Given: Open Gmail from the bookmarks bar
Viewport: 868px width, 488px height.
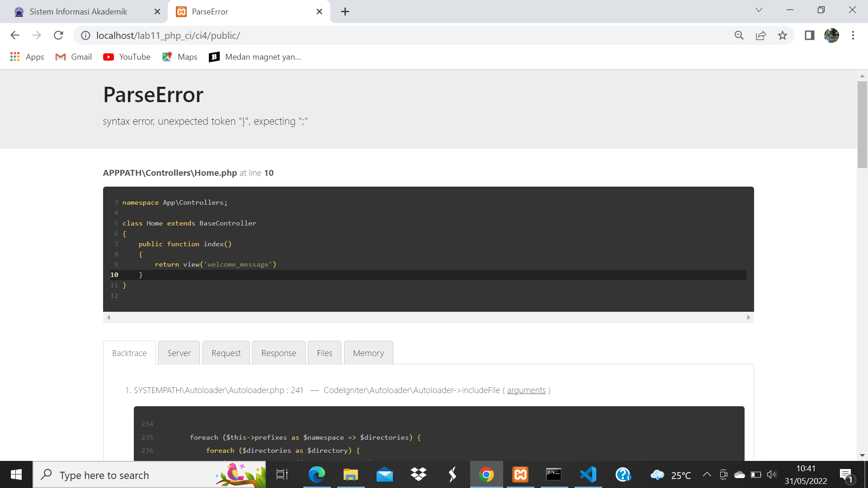Looking at the screenshot, I should (x=73, y=57).
